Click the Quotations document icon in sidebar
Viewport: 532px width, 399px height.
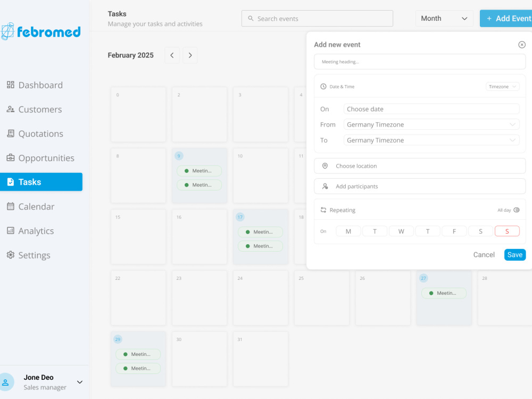click(x=11, y=134)
